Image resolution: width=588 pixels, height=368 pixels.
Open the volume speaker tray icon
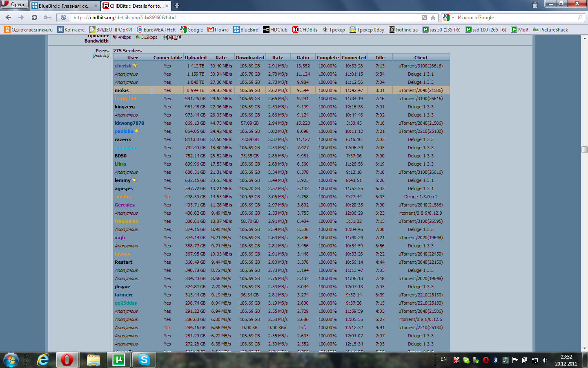point(545,360)
